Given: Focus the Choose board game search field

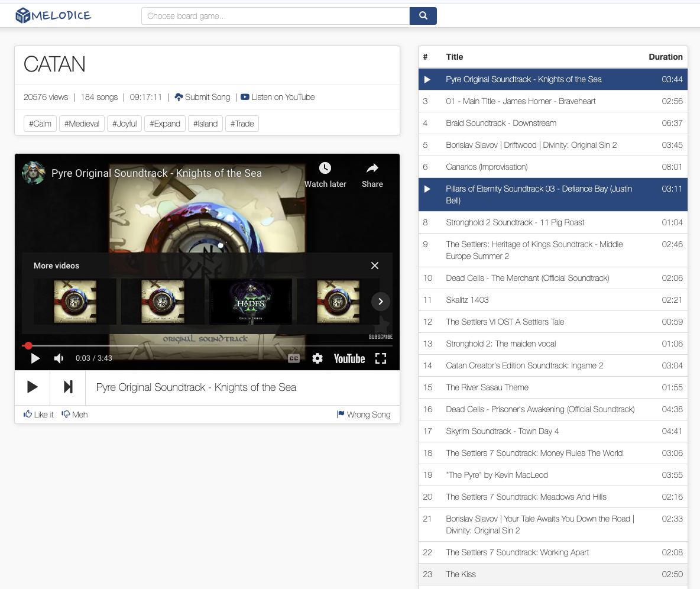Looking at the screenshot, I should [x=276, y=16].
